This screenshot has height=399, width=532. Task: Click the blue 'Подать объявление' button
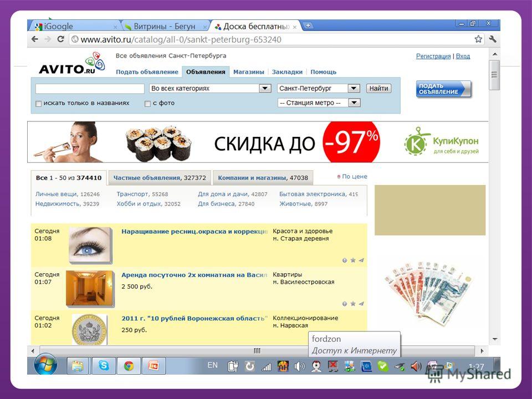pos(443,89)
